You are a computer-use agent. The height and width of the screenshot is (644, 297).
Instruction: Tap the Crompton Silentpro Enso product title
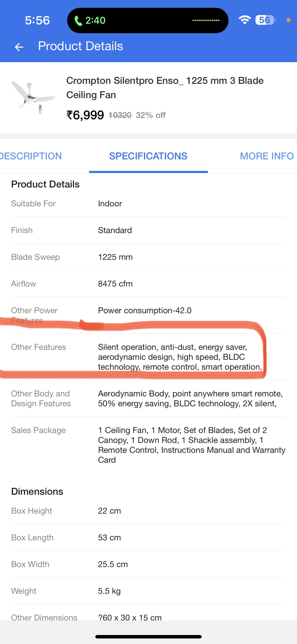click(165, 88)
